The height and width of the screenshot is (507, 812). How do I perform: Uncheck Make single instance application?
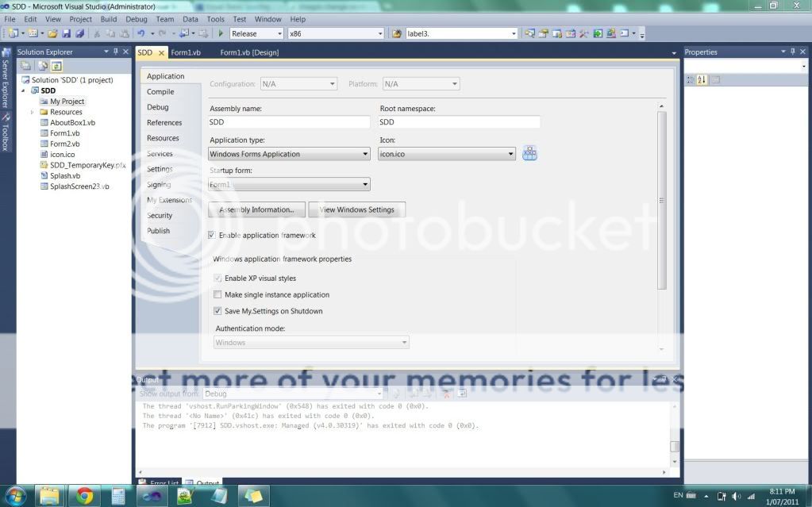coord(217,294)
